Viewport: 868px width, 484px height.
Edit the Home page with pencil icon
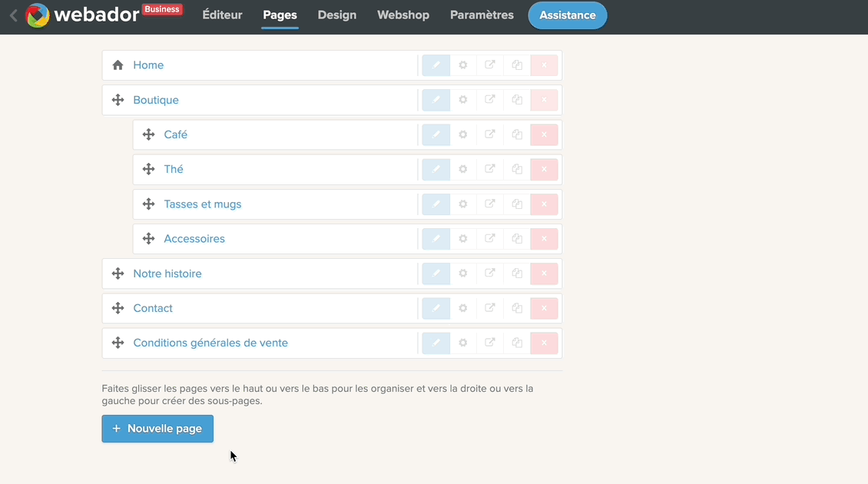(436, 65)
